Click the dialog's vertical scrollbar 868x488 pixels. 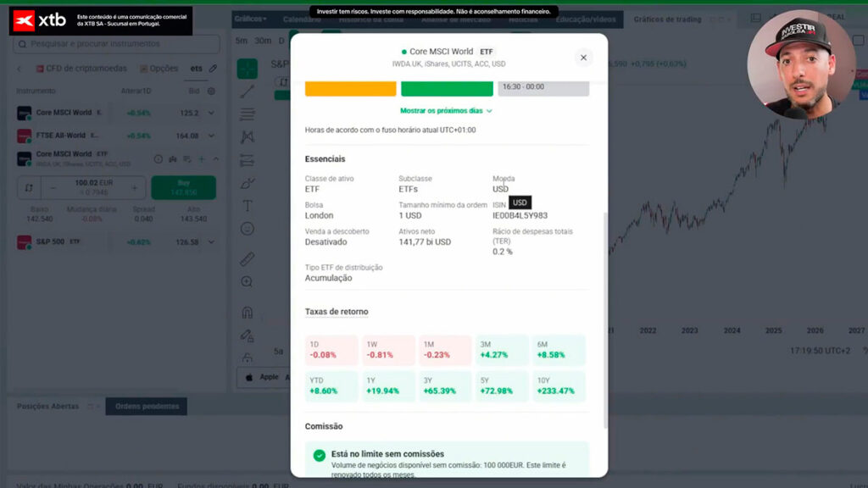[605, 319]
